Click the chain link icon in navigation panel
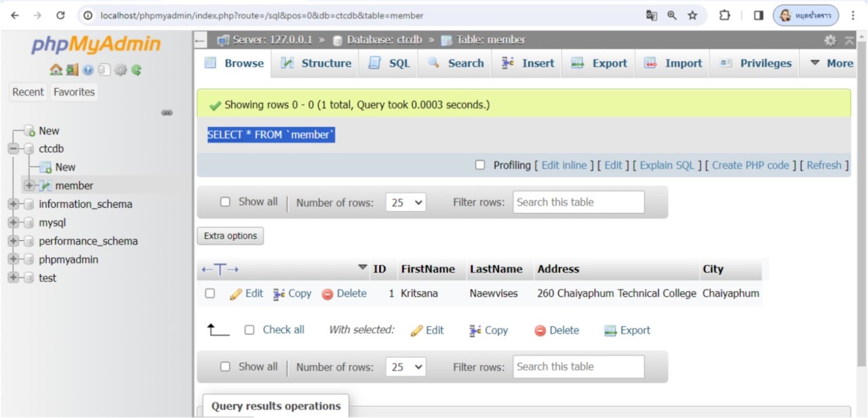Image resolution: width=868 pixels, height=418 pixels. pos(167,113)
